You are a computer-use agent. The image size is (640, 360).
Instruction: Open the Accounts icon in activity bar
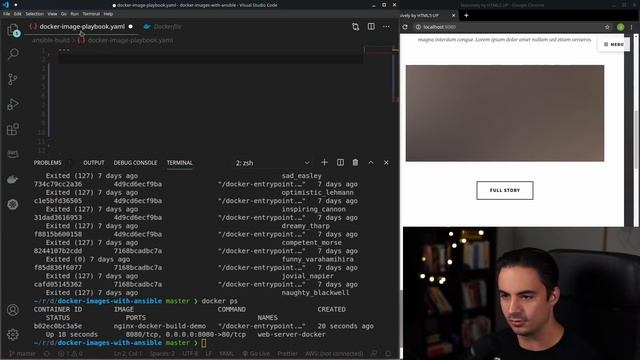pyautogui.click(x=13, y=310)
